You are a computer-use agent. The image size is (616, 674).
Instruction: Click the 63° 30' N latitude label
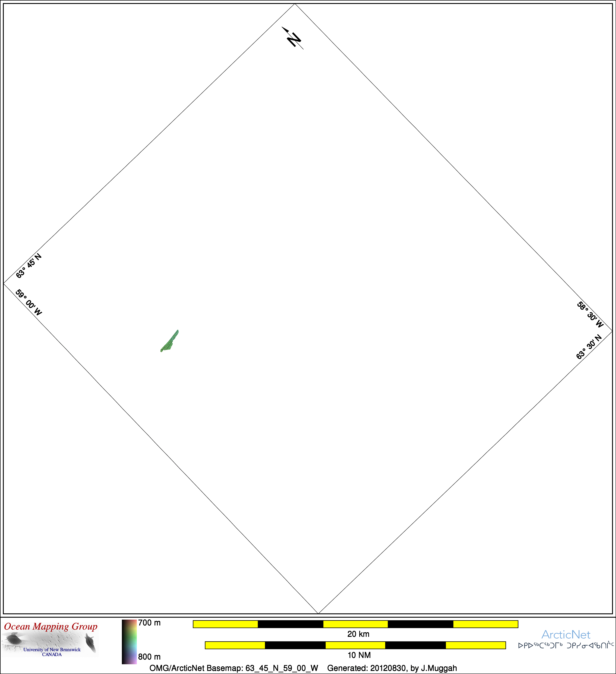pyautogui.click(x=589, y=347)
